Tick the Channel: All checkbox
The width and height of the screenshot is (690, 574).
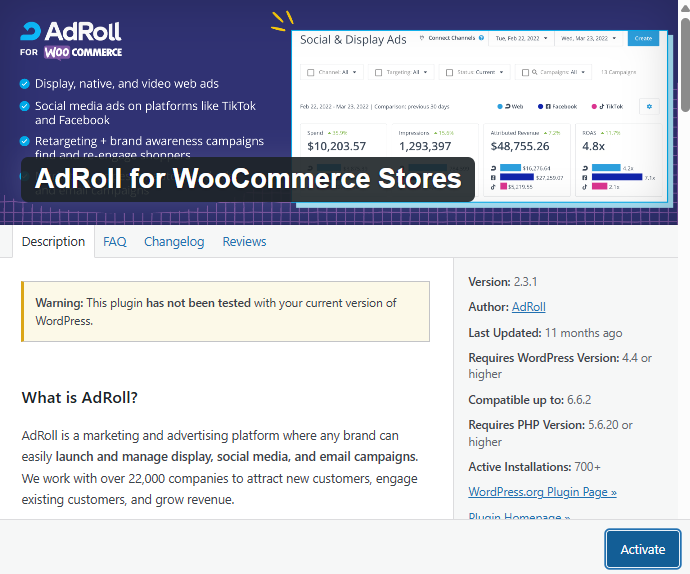[x=311, y=72]
